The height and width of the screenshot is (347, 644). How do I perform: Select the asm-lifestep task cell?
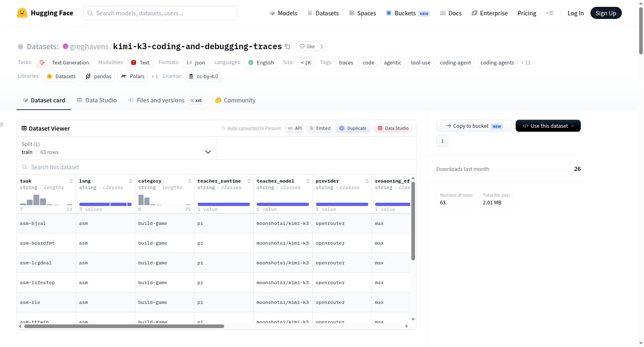click(46, 283)
